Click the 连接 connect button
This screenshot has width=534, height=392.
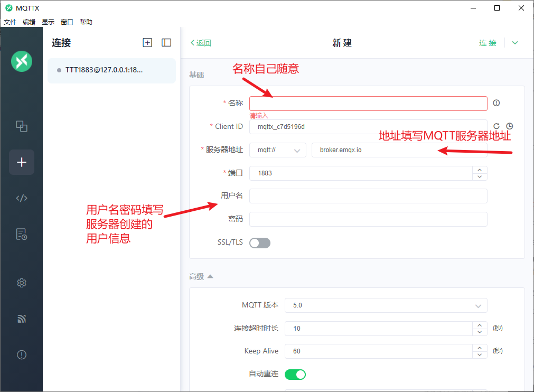click(488, 43)
